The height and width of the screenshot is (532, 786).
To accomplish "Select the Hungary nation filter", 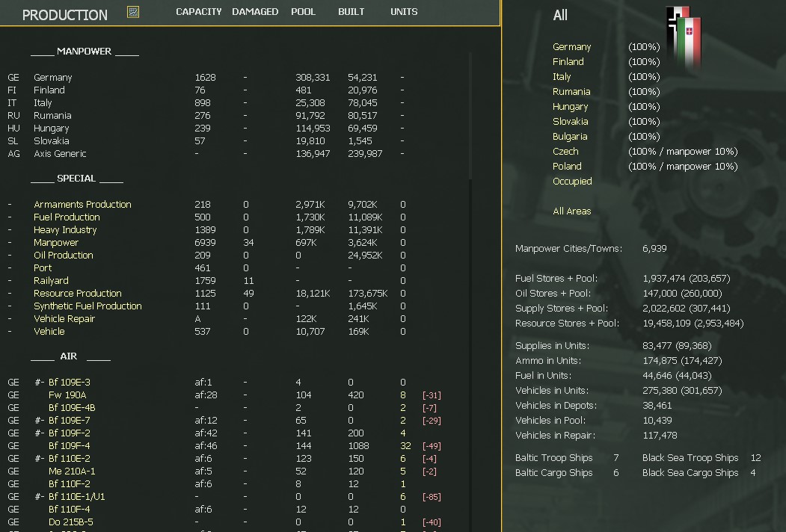I will point(571,106).
